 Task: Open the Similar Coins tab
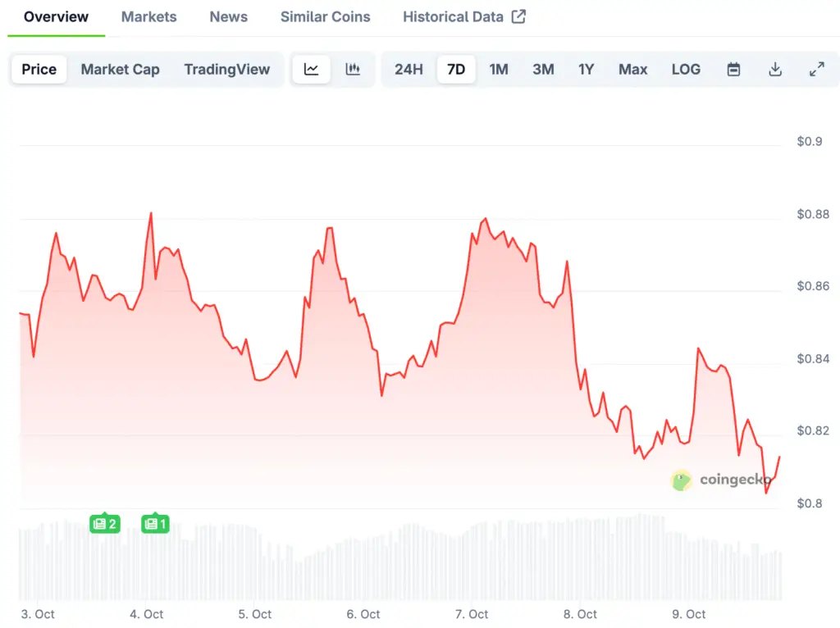point(325,16)
